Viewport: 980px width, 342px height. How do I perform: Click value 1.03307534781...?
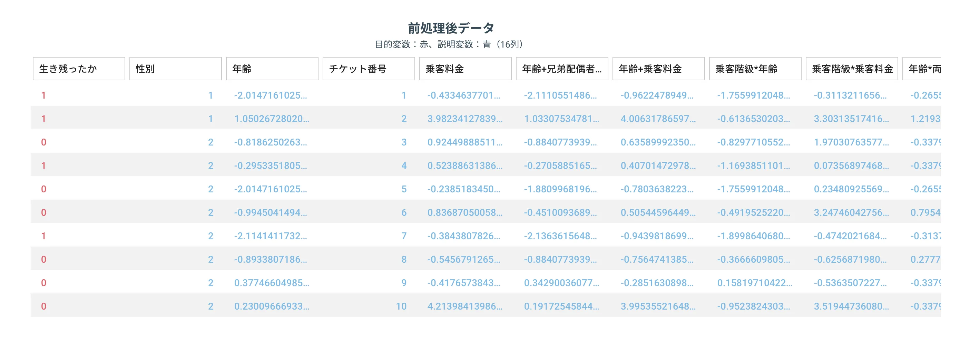pyautogui.click(x=561, y=119)
